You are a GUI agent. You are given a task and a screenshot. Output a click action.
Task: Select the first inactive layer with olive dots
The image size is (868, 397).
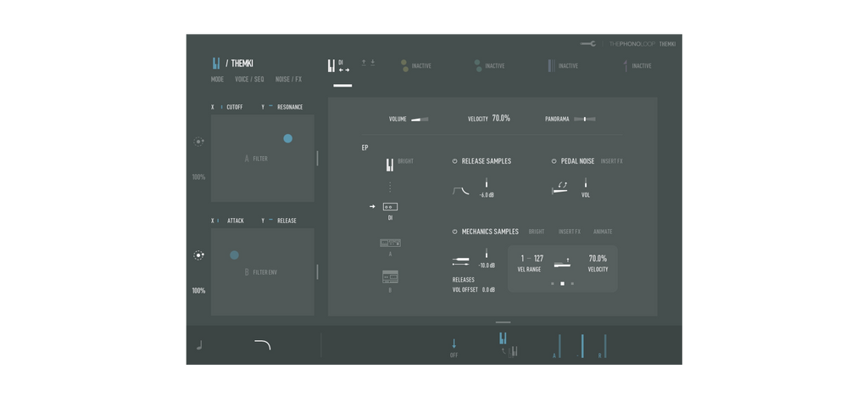pos(404,66)
